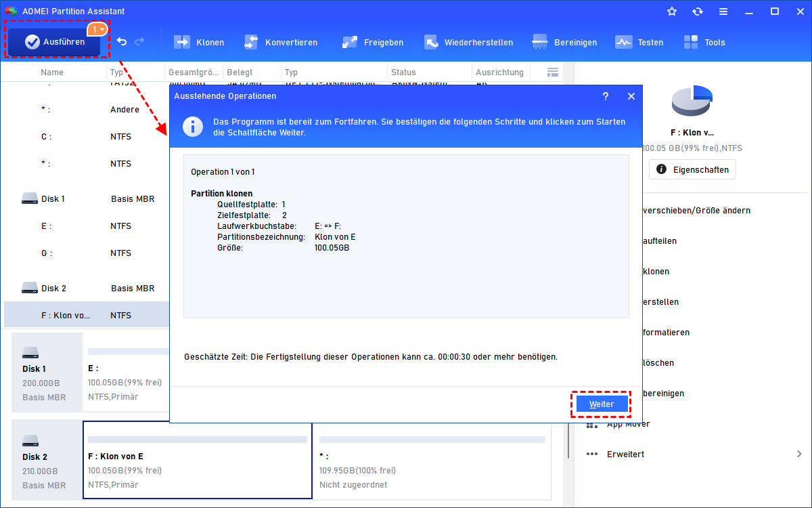The image size is (812, 508).
Task: Click the column view settings icon
Action: click(x=552, y=72)
